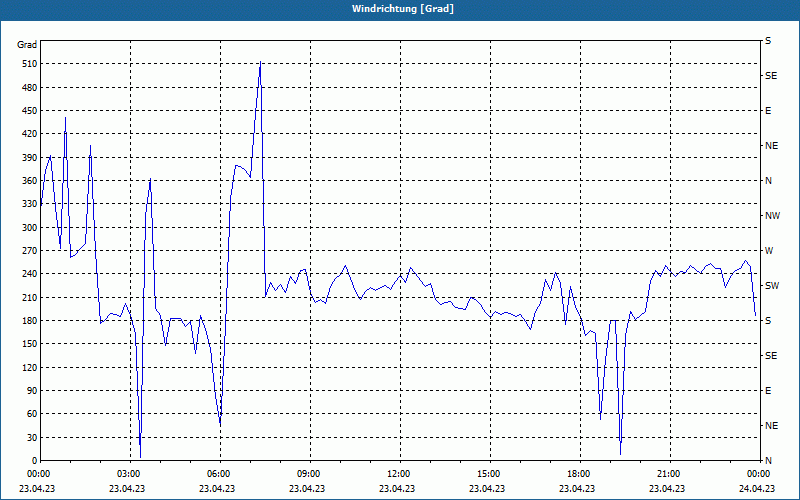The height and width of the screenshot is (500, 800).
Task: Click the E compass label beside the 90 gridline
Action: 768,391
